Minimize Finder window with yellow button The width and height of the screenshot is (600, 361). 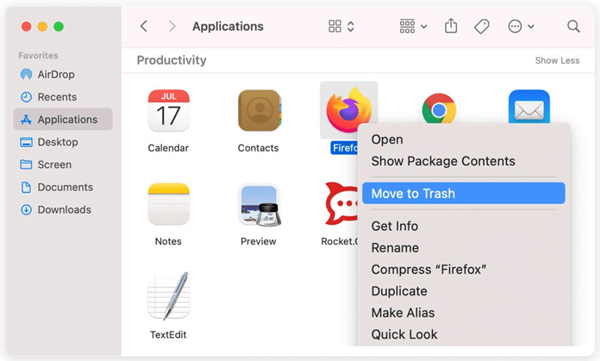click(42, 26)
